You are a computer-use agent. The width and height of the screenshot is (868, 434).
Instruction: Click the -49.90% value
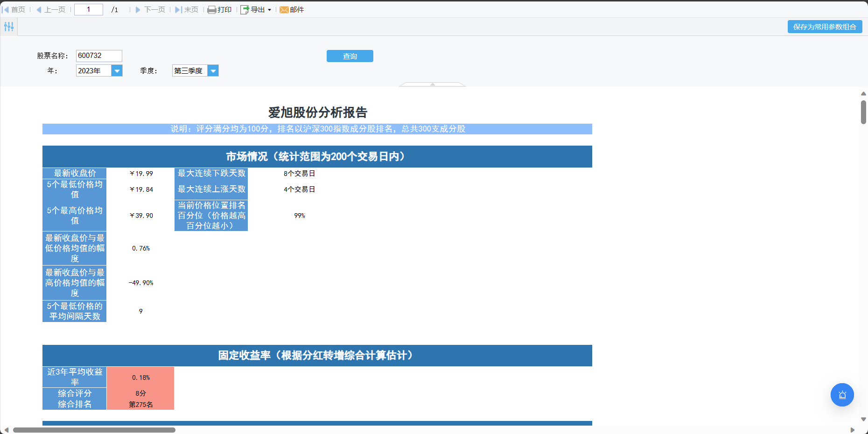point(141,283)
